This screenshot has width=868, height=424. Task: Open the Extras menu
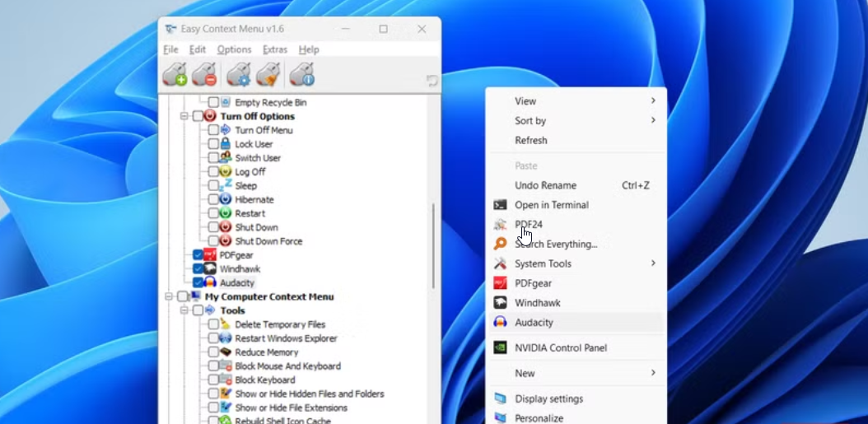[x=274, y=49]
